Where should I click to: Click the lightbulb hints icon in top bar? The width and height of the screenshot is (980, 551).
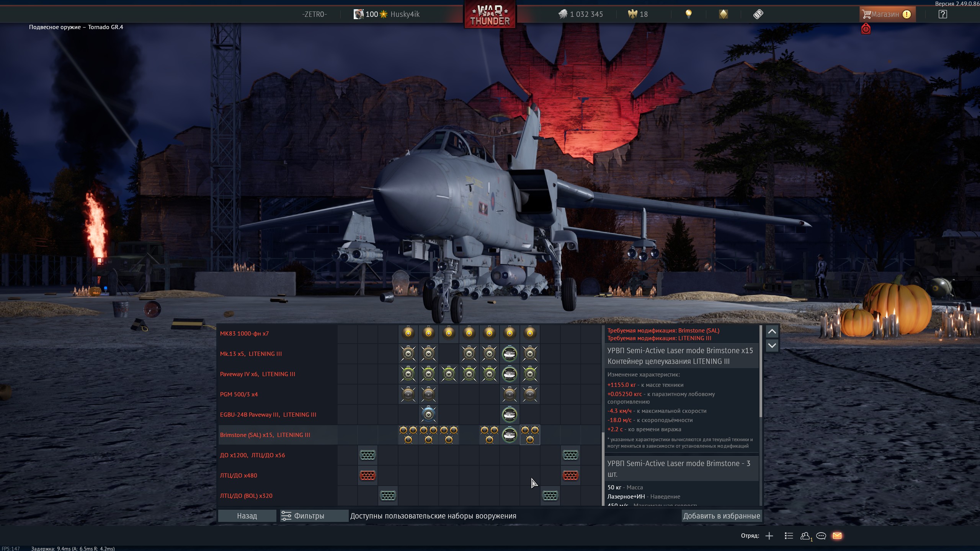[x=688, y=14]
